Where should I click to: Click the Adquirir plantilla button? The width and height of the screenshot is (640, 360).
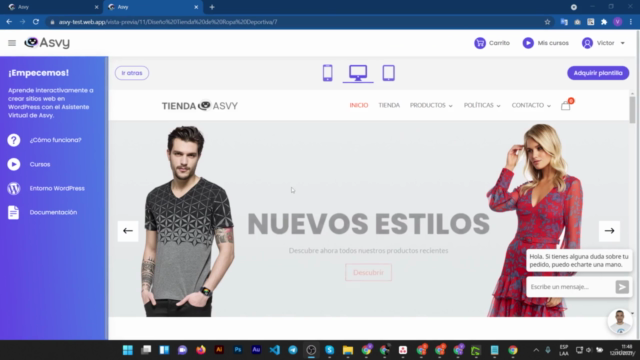598,73
